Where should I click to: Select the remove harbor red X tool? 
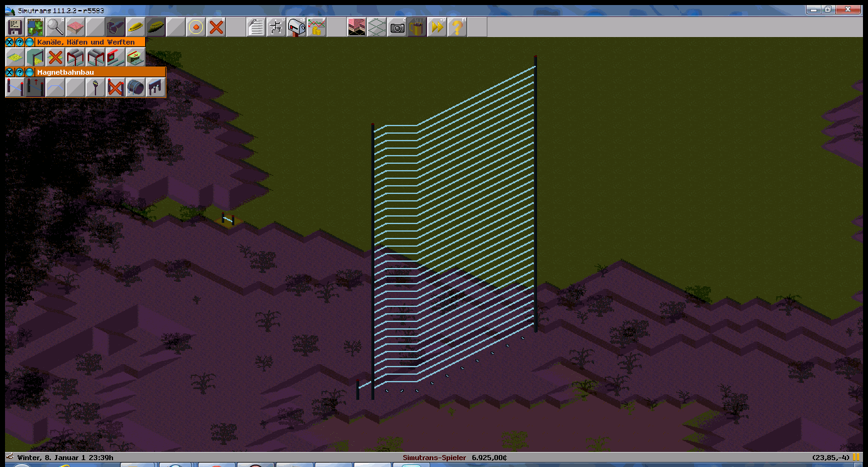point(55,57)
